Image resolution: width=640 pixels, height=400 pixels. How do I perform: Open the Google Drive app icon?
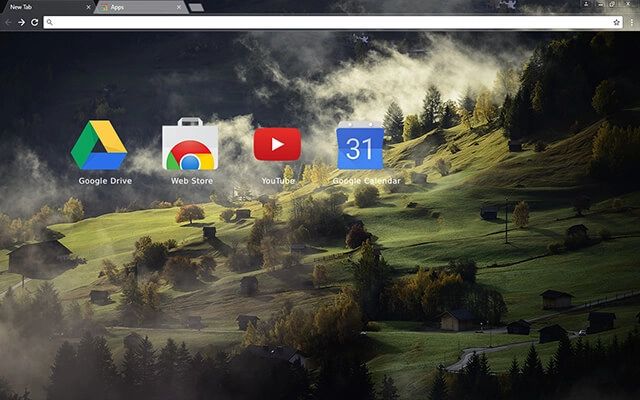(99, 144)
